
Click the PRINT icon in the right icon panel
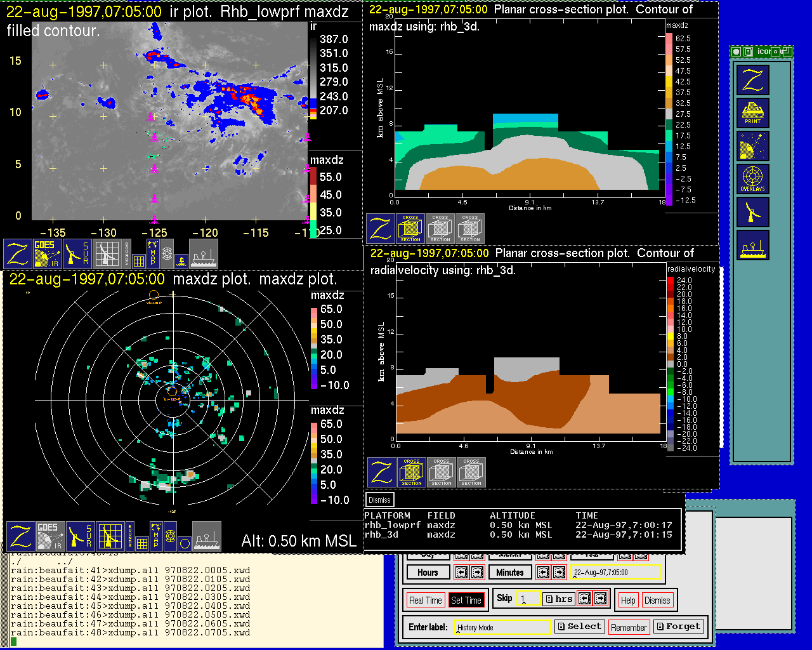click(753, 112)
